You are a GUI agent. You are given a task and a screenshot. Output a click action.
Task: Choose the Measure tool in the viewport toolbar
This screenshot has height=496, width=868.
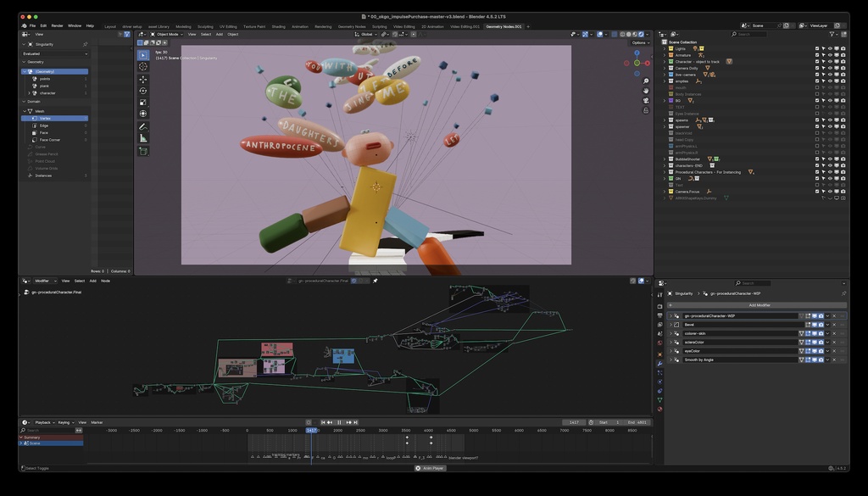tap(142, 138)
